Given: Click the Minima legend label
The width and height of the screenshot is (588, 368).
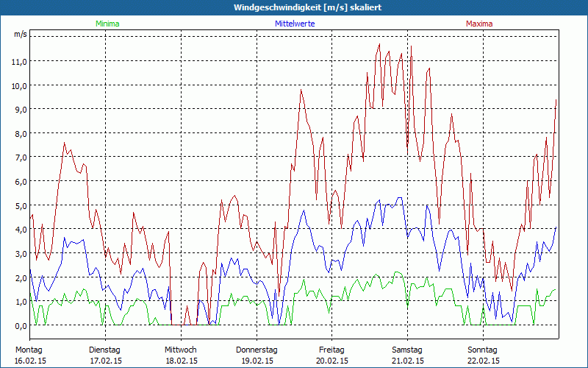Looking at the screenshot, I should (x=107, y=24).
